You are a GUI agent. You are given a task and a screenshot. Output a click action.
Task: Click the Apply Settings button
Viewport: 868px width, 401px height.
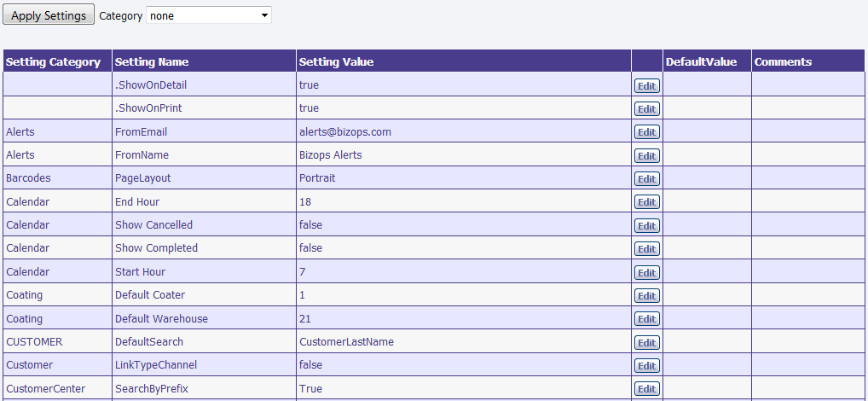[49, 15]
